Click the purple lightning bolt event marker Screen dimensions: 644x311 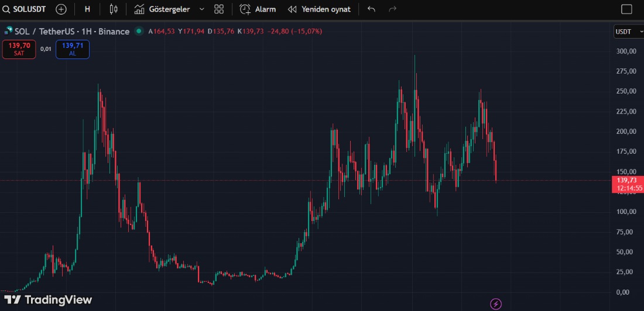tap(496, 304)
